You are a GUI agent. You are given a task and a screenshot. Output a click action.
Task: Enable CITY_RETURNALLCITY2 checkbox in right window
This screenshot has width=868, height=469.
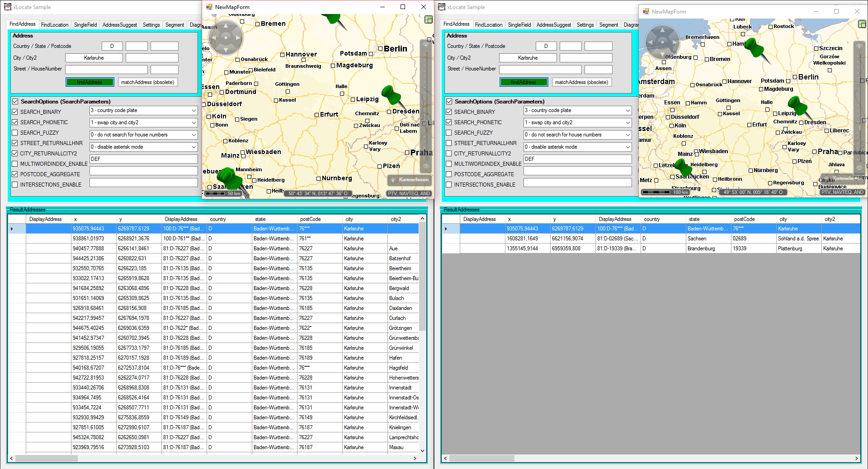click(x=449, y=154)
